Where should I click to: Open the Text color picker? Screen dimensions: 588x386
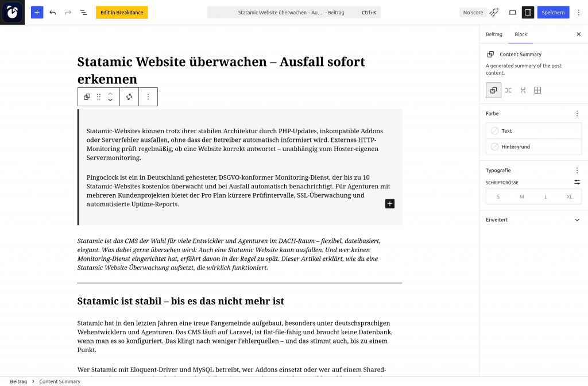[x=533, y=130]
